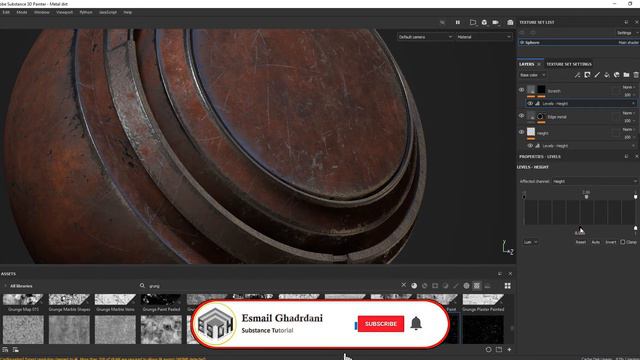Click the Auto button in Levels
The image size is (640, 360).
click(x=596, y=242)
